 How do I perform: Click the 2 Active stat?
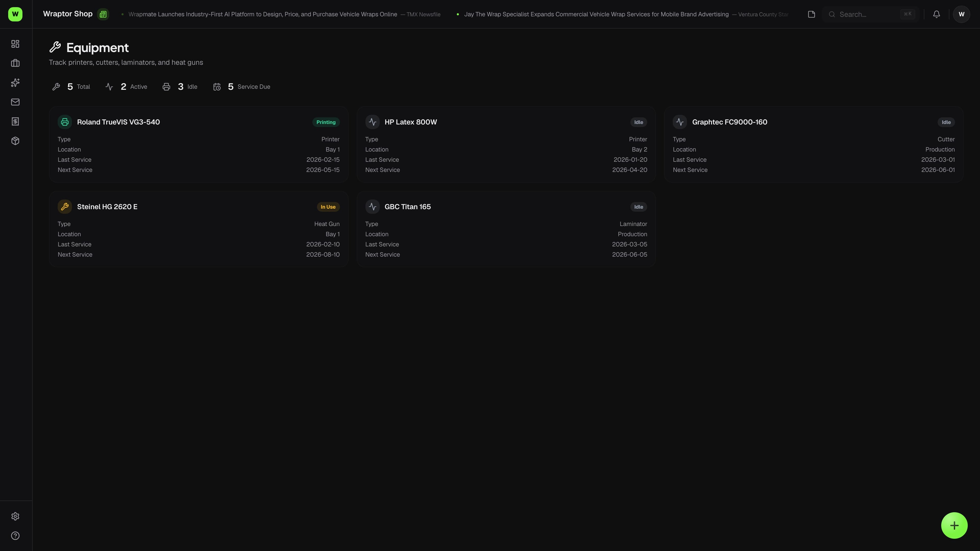coord(126,87)
